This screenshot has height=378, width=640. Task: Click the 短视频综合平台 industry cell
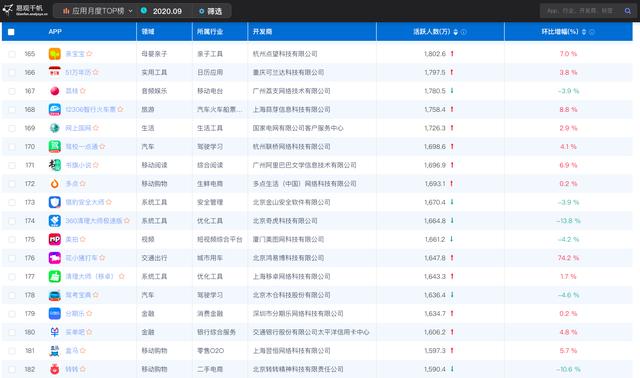click(x=220, y=239)
